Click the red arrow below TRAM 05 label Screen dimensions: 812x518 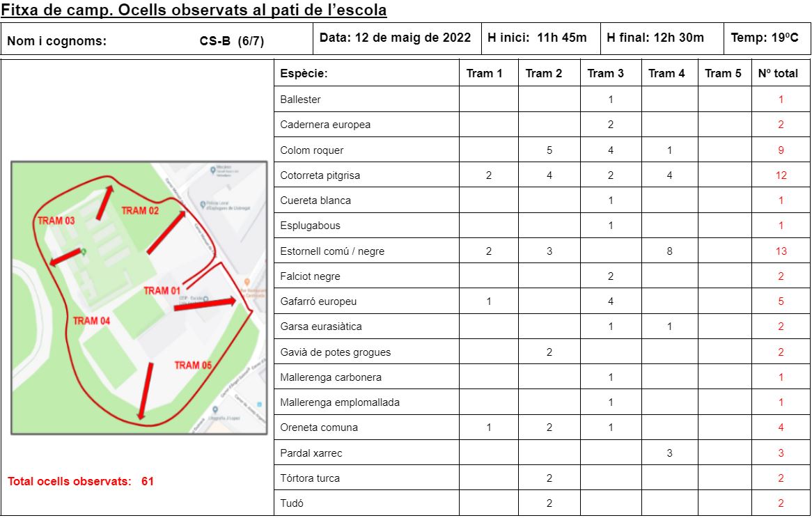pyautogui.click(x=146, y=391)
